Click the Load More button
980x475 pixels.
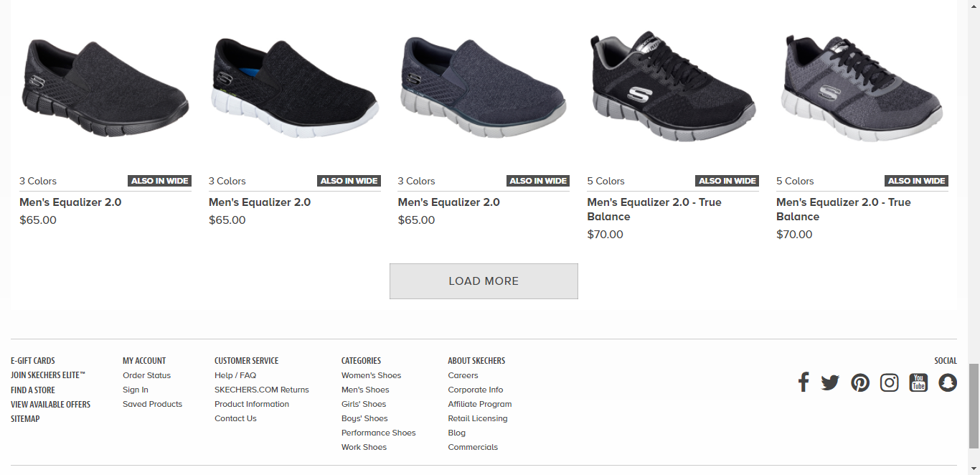[484, 281]
